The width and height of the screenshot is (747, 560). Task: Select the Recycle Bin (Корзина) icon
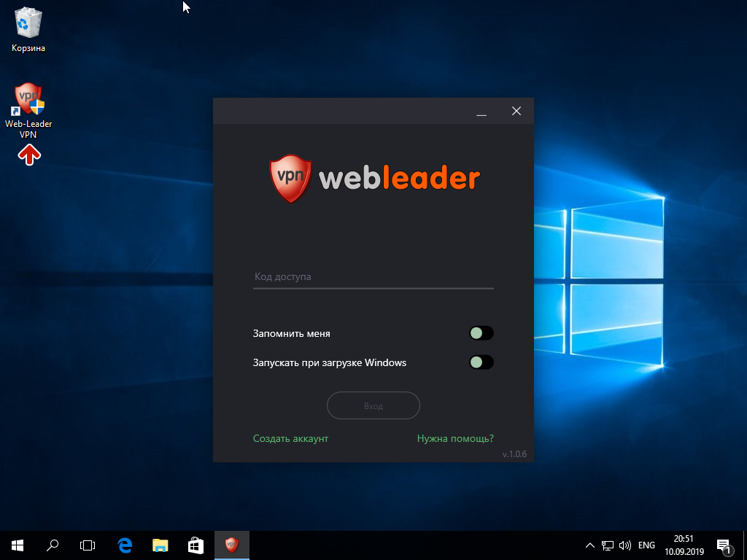tap(28, 29)
